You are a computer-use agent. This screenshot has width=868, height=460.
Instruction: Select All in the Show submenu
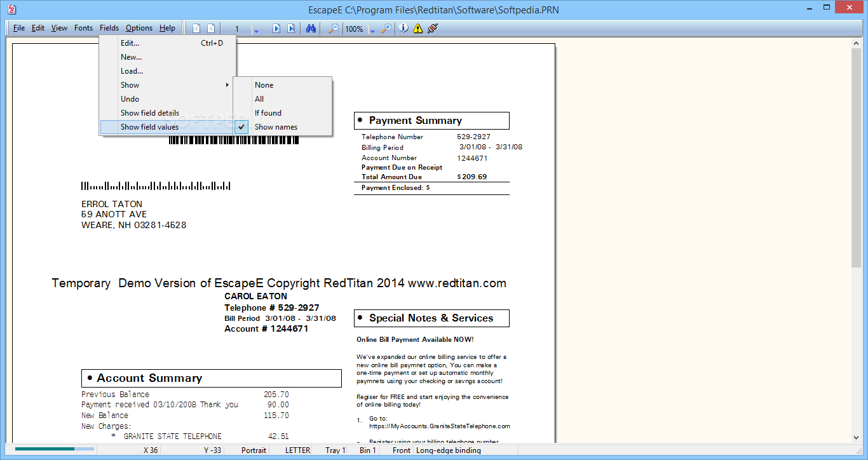(283, 99)
